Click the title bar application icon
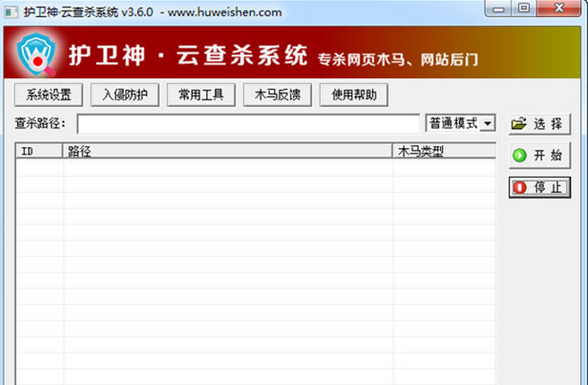The width and height of the screenshot is (588, 385). tap(11, 12)
